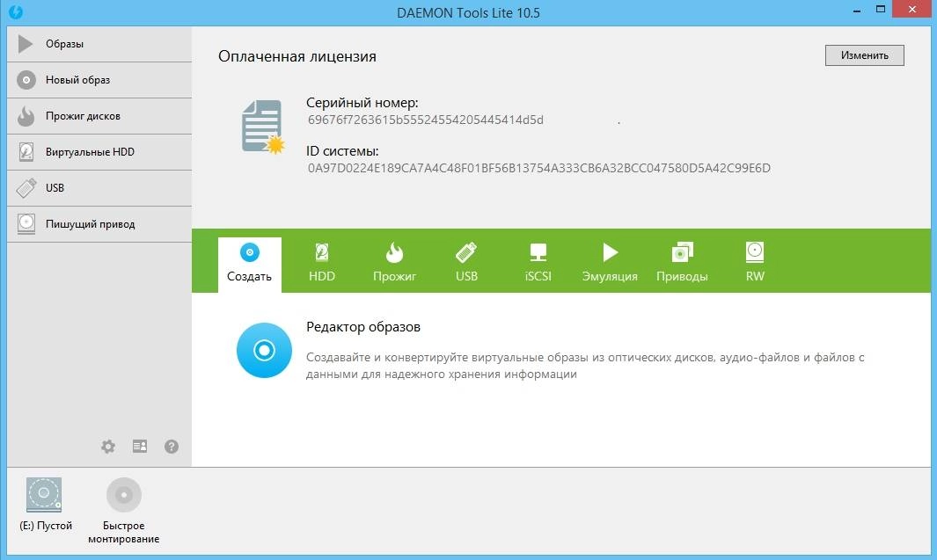Screen dimensions: 937x560
Task: Switch to the HDD tab in green bar
Action: pos(322,263)
